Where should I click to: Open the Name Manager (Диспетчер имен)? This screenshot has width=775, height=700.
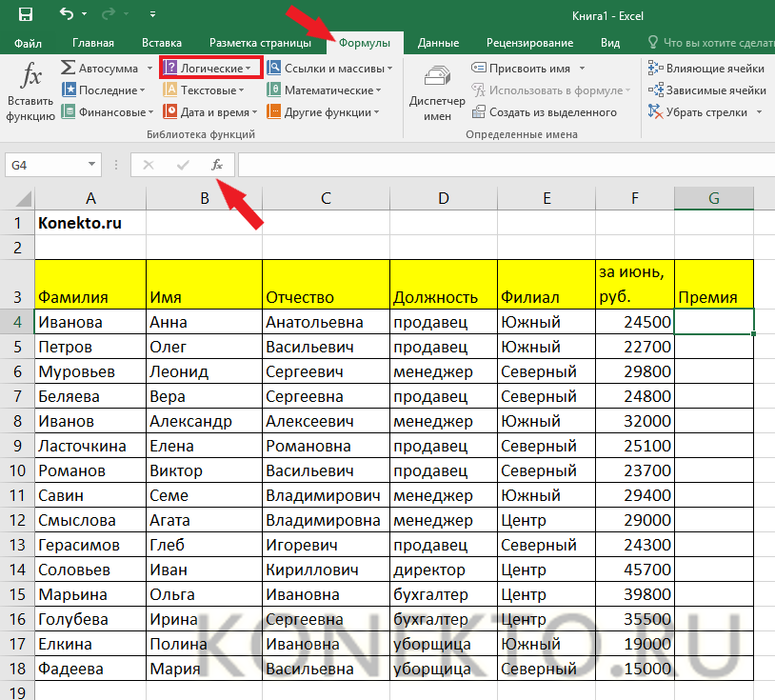[437, 92]
